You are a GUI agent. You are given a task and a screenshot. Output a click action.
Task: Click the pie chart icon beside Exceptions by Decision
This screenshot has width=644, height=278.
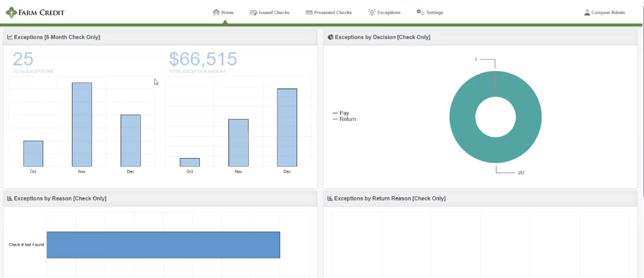pos(330,37)
